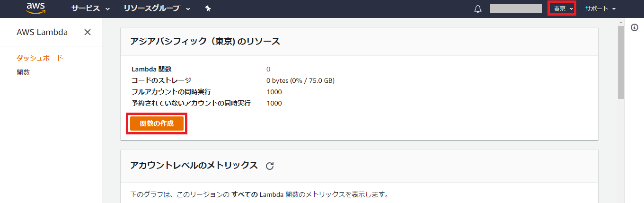This screenshot has height=203, width=644.
Task: Click the AWS logo in header
Action: 36,9
